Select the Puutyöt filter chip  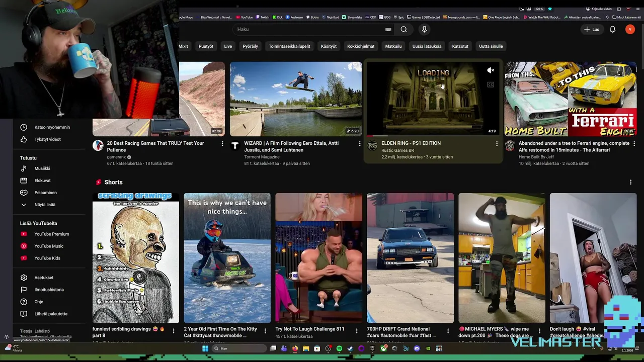click(206, 46)
